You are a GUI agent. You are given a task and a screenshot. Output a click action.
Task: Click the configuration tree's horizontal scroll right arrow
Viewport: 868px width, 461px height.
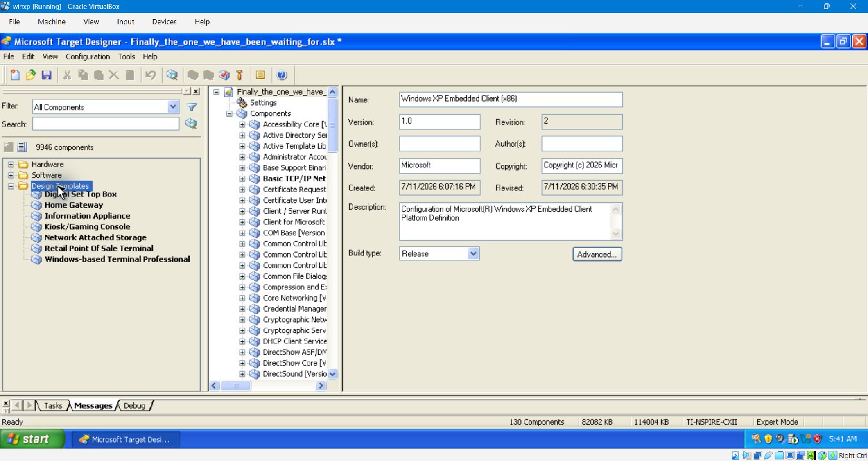pyautogui.click(x=321, y=386)
